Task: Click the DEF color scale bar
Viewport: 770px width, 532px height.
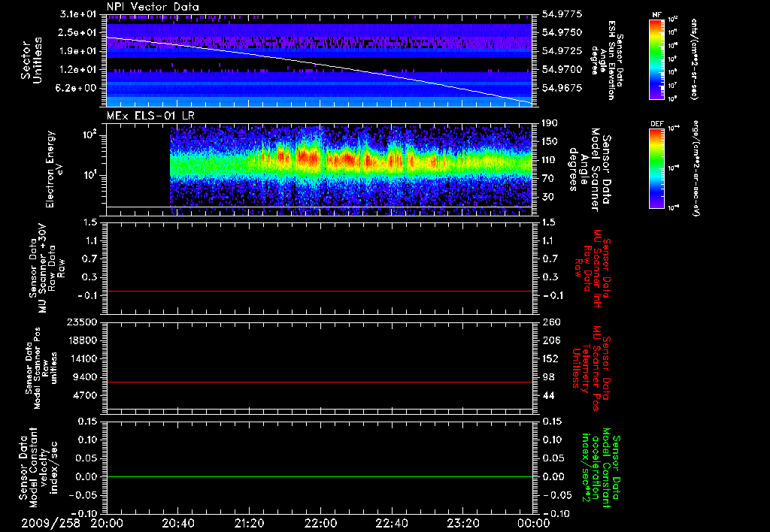Action: click(656, 168)
